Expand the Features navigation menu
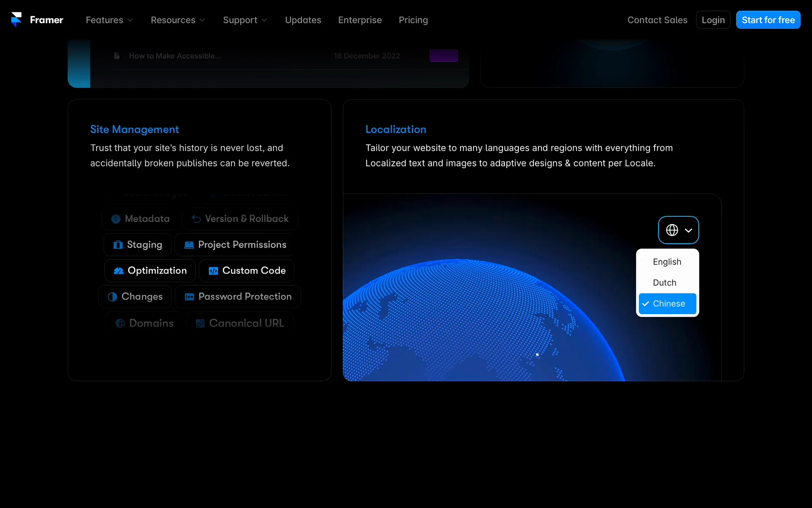 (x=109, y=20)
